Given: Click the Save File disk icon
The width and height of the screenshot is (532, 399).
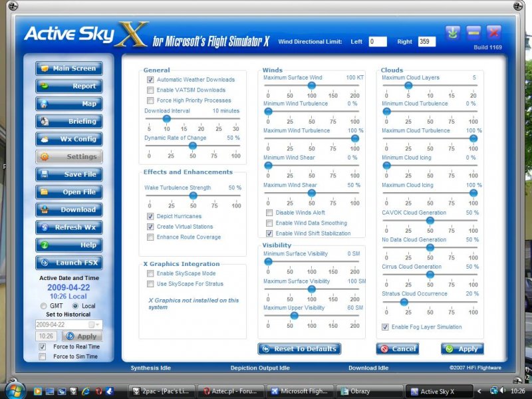Looking at the screenshot, I should click(44, 175).
